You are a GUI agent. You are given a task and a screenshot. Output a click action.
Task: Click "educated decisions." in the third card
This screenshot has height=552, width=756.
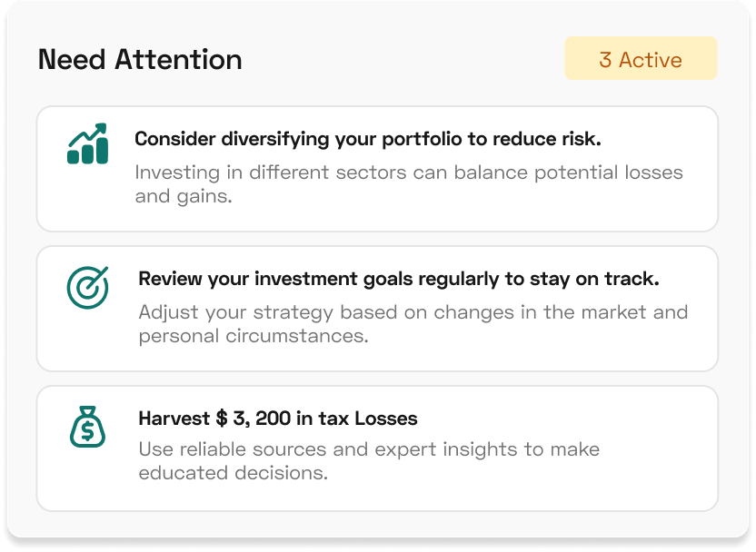[x=233, y=473]
